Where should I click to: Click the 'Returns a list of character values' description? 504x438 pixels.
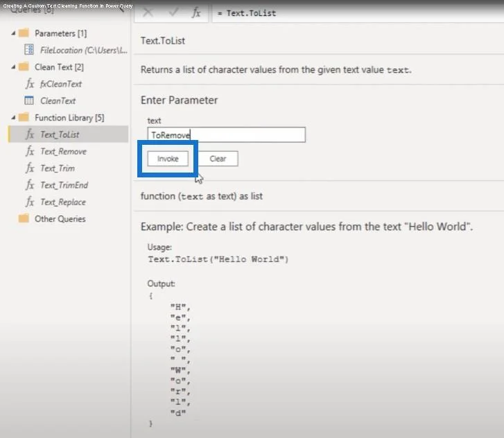tap(276, 70)
